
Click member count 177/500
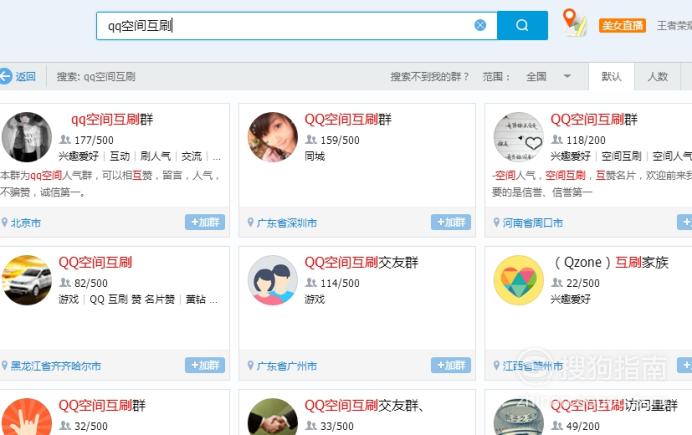(94, 140)
